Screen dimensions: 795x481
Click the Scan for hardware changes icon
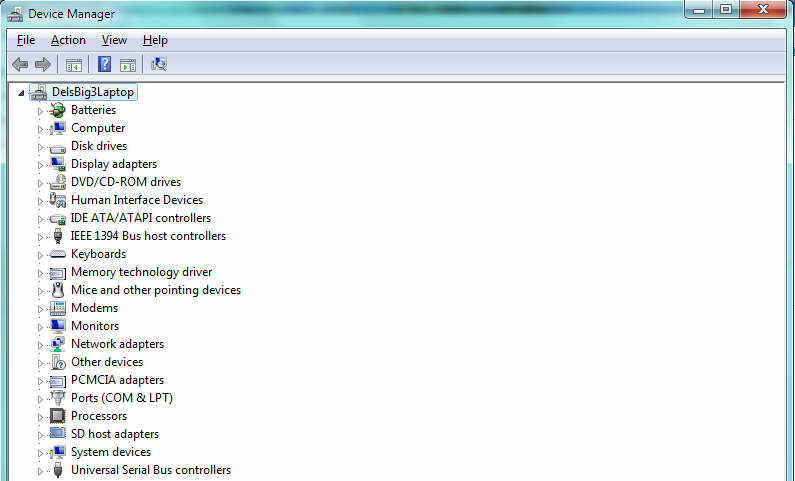click(159, 64)
